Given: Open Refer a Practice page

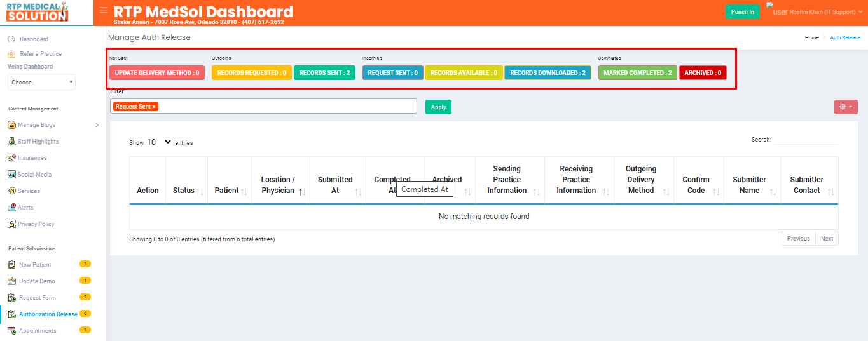Looking at the screenshot, I should pyautogui.click(x=41, y=54).
